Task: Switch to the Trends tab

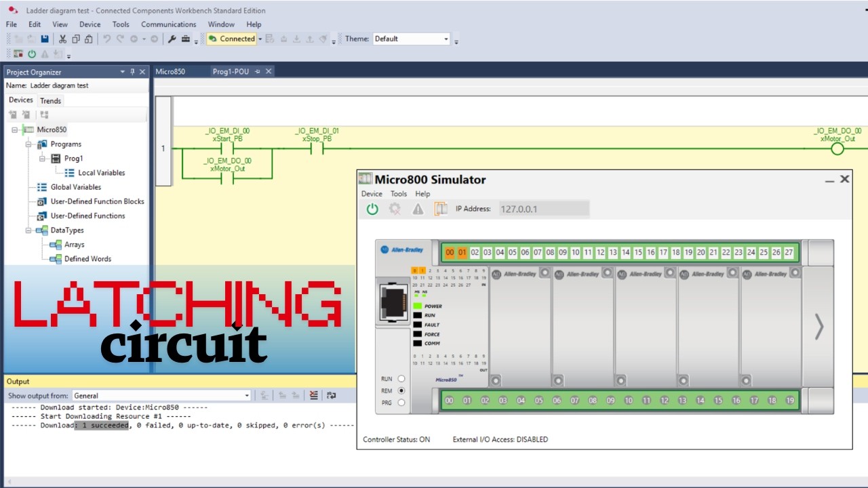Action: (51, 101)
